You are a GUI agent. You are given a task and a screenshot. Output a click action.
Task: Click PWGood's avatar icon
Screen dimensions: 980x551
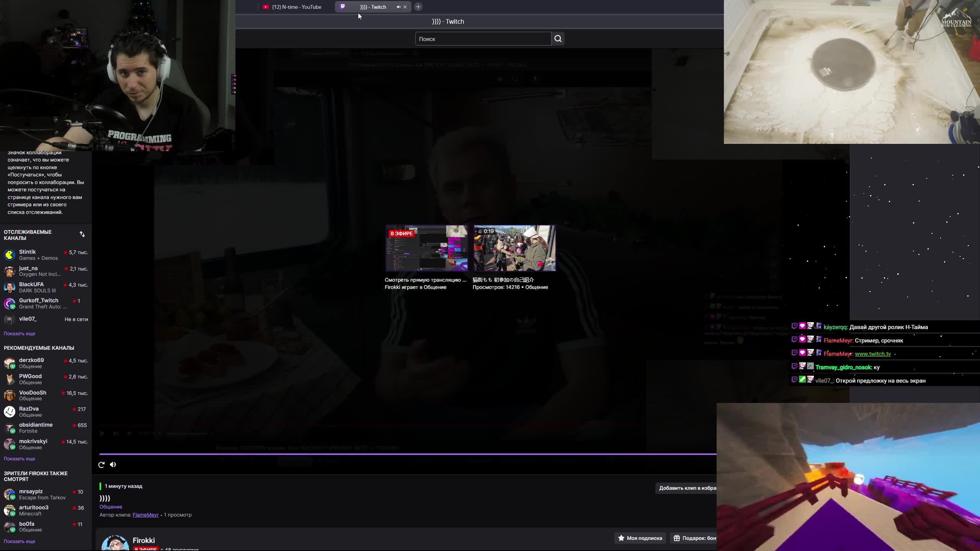click(10, 379)
